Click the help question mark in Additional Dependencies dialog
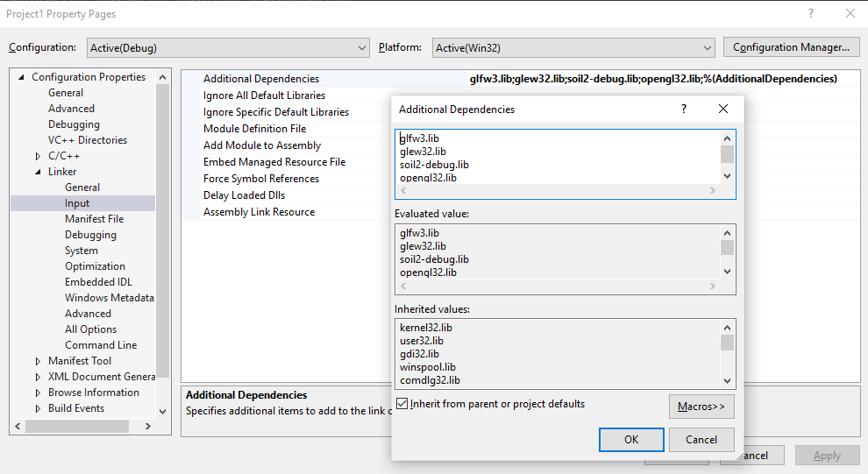The width and height of the screenshot is (868, 474). (x=684, y=109)
